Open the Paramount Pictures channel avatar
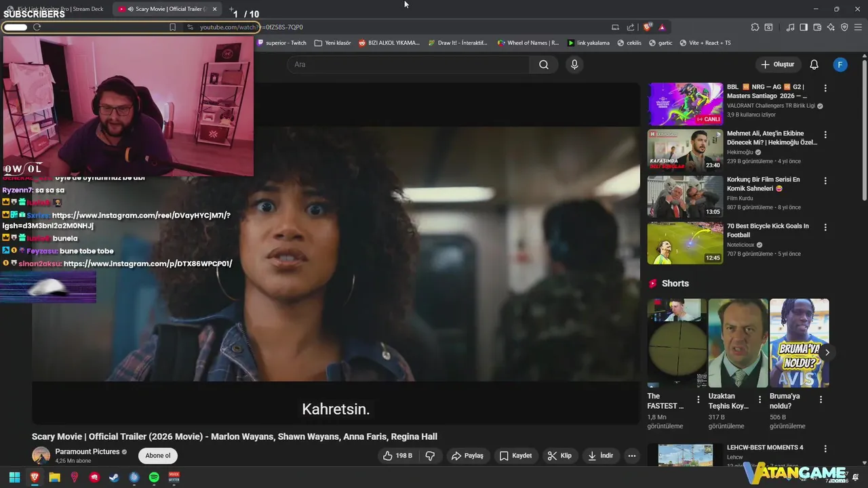The image size is (868, 488). (41, 455)
